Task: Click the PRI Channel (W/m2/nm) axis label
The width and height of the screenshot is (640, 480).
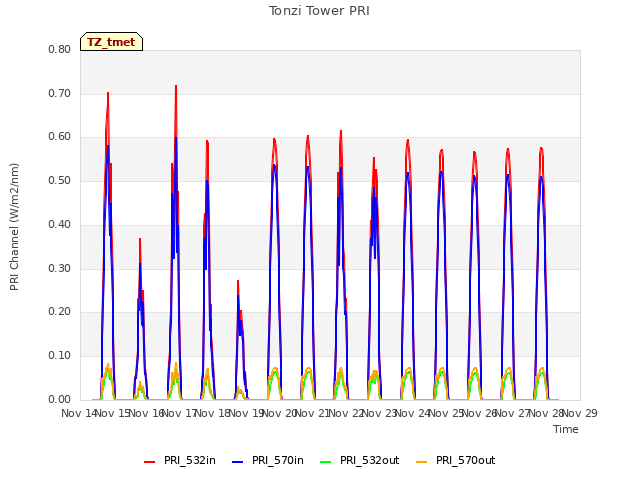Action: [x=14, y=227]
